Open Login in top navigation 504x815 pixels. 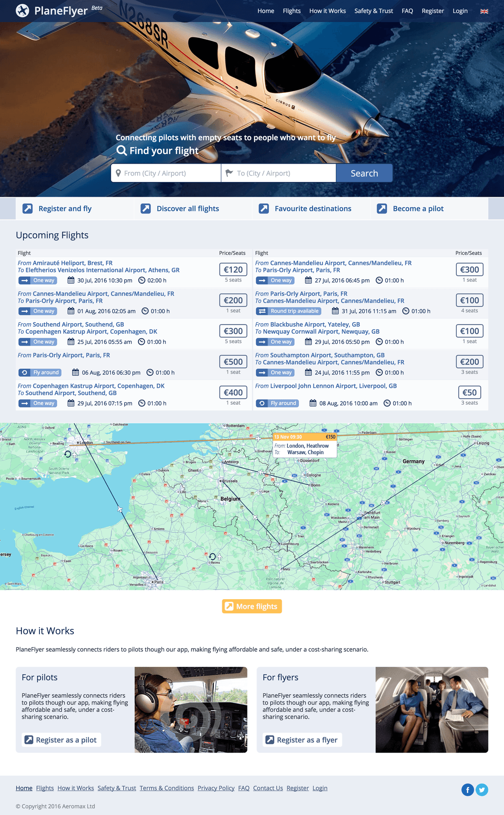click(x=460, y=11)
